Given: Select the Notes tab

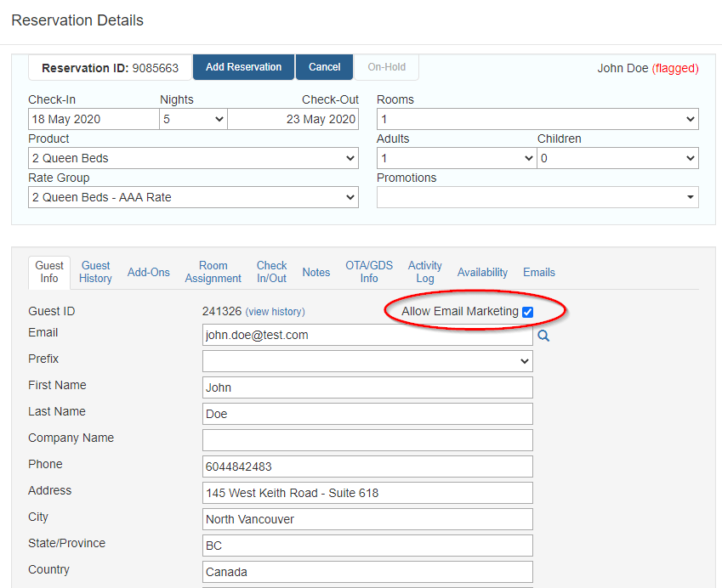Looking at the screenshot, I should pos(316,272).
